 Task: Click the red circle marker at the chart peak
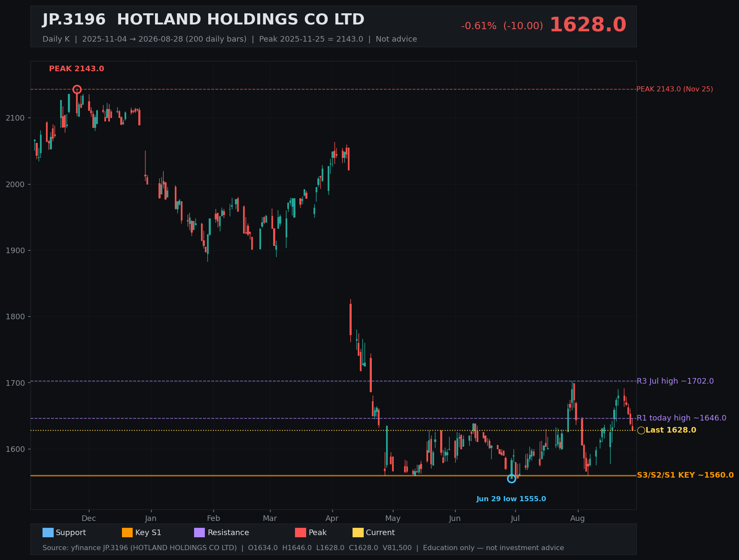point(77,89)
